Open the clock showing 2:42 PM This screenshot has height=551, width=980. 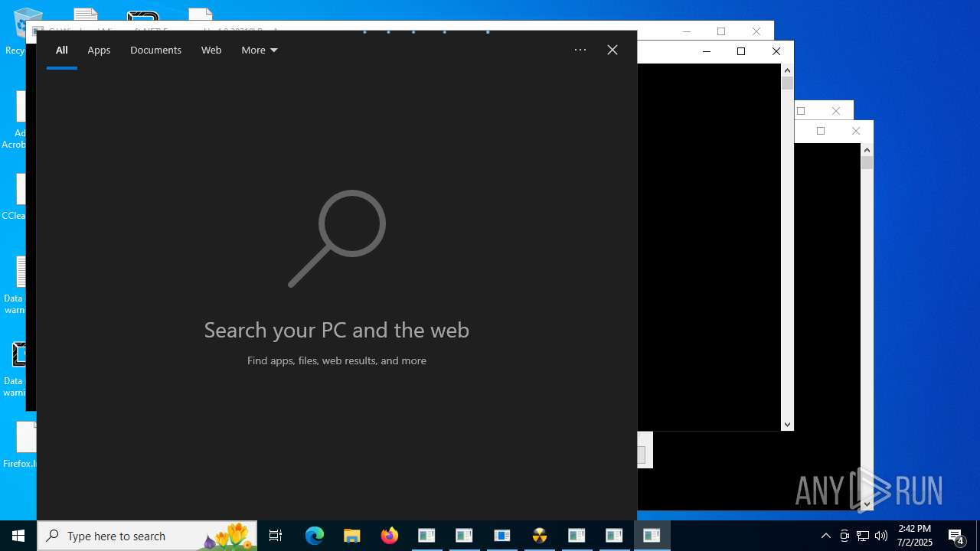(915, 536)
